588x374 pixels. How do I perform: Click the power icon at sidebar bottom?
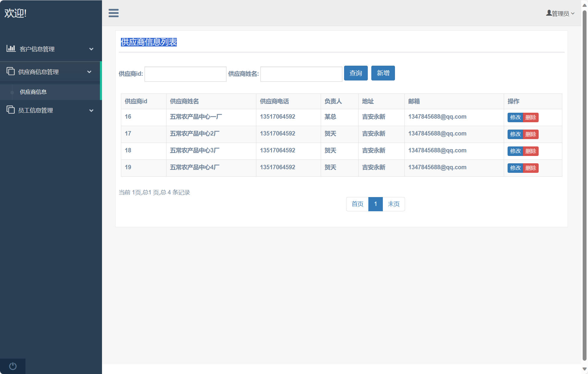13,366
